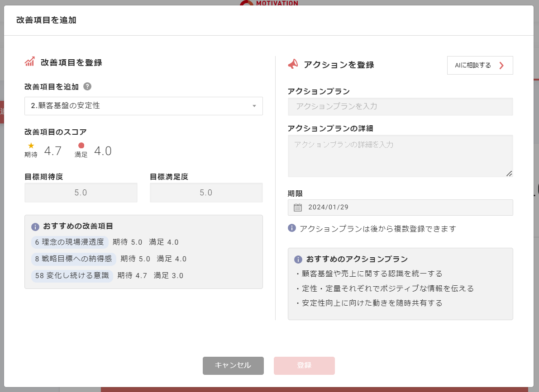Click the 登録 submit button
Viewport: 539px width, 392px height.
(x=304, y=365)
